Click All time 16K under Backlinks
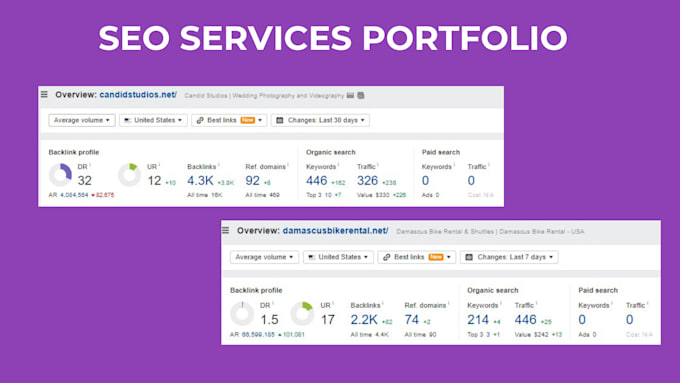Image resolution: width=680 pixels, height=383 pixels. [x=205, y=195]
